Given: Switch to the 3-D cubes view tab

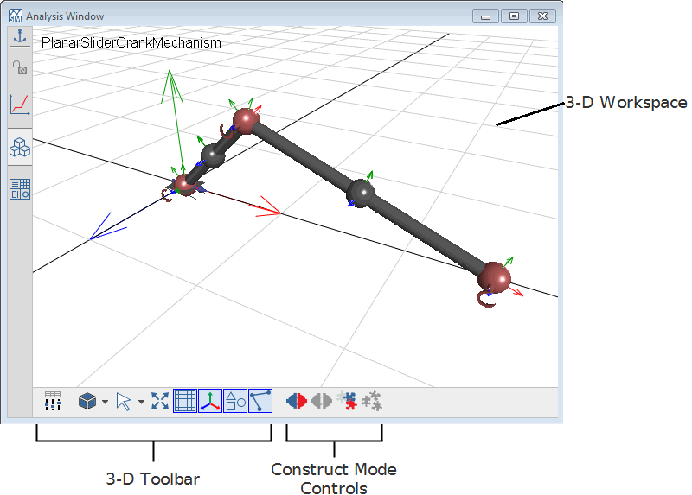Looking at the screenshot, I should click(20, 147).
